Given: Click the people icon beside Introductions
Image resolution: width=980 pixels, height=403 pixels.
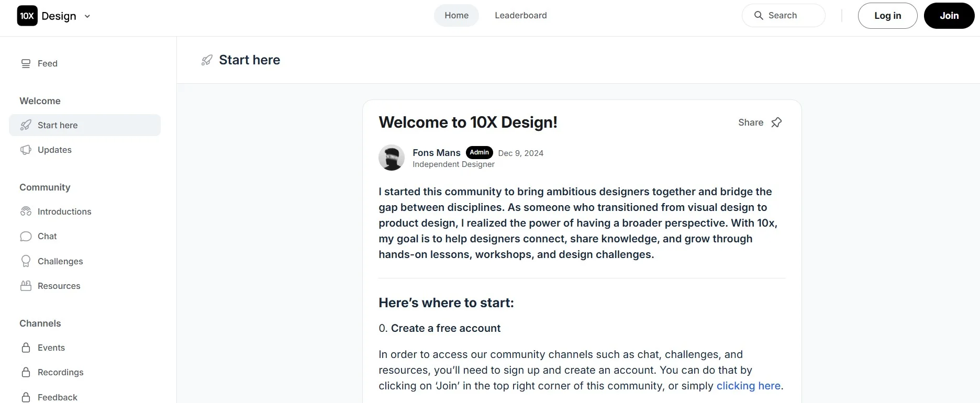Looking at the screenshot, I should pyautogui.click(x=26, y=211).
